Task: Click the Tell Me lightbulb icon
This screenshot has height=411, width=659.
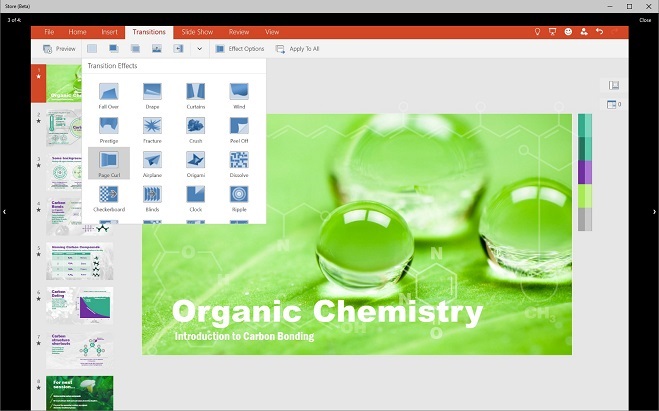Action: (537, 32)
